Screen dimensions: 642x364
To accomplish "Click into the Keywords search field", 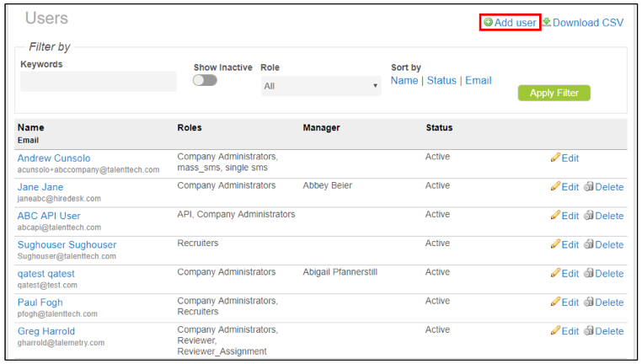I will (98, 82).
